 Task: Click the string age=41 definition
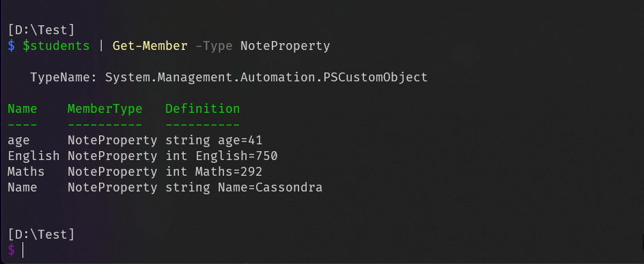pos(214,141)
